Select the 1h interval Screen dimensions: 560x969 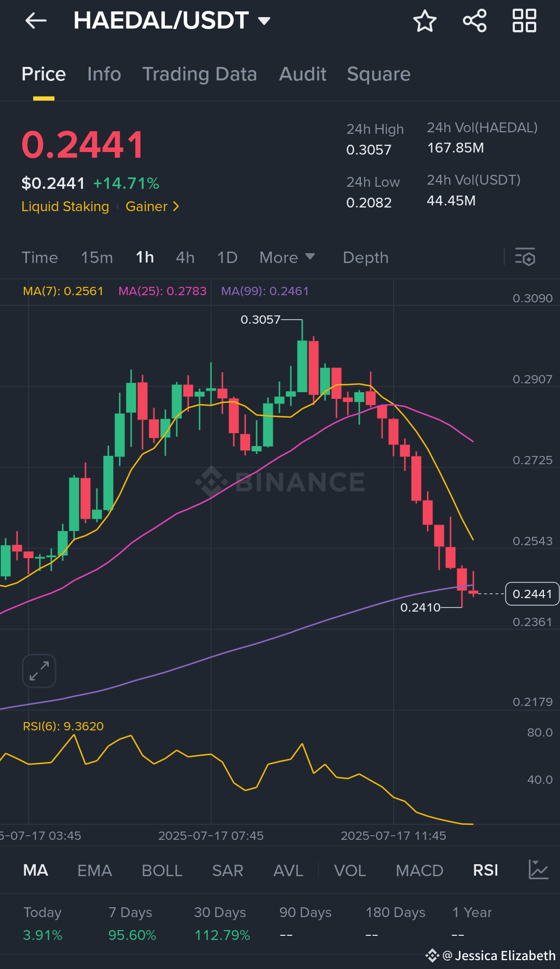coord(145,257)
